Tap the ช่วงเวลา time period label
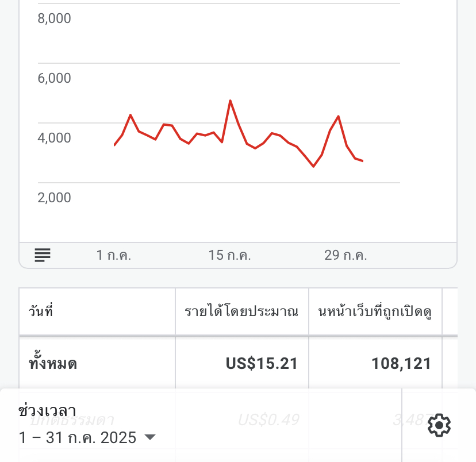 click(x=47, y=411)
